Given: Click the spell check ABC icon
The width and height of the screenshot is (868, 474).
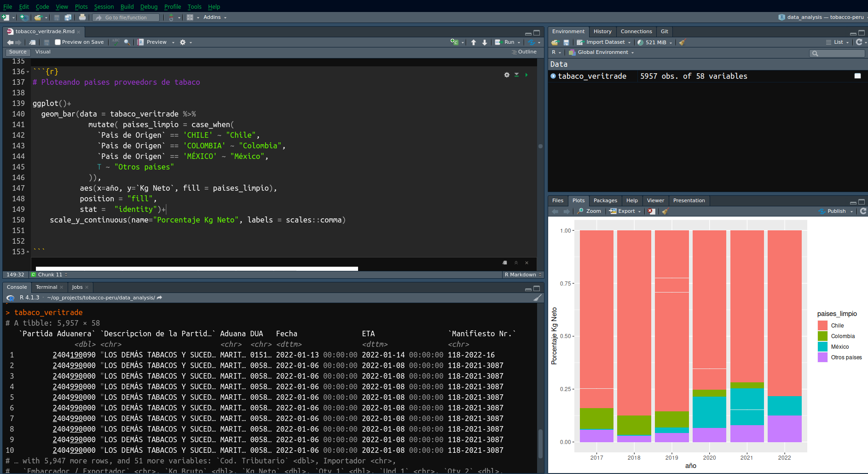Looking at the screenshot, I should click(116, 42).
